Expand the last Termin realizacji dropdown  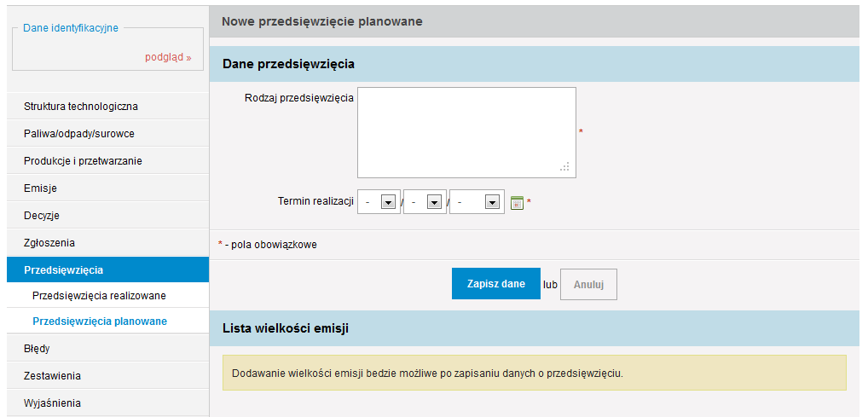click(477, 201)
